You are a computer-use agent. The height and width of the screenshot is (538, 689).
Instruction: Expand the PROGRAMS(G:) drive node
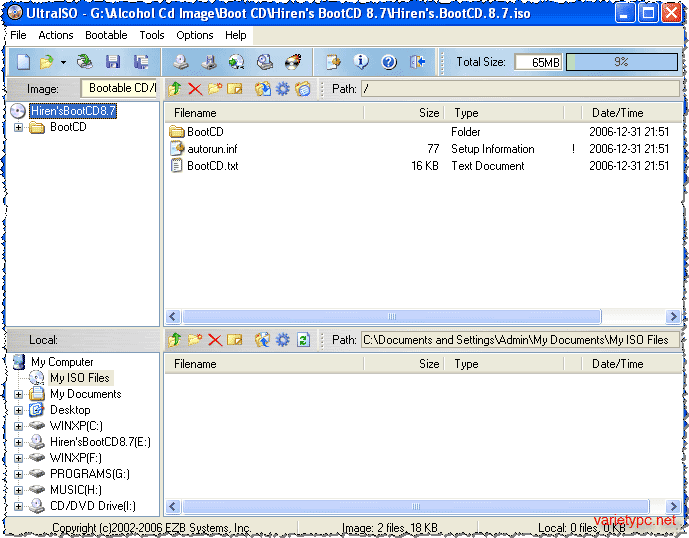(x=18, y=474)
